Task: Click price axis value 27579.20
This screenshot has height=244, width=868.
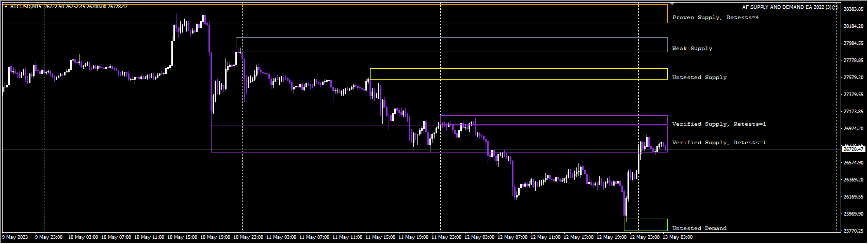Action: click(x=853, y=78)
